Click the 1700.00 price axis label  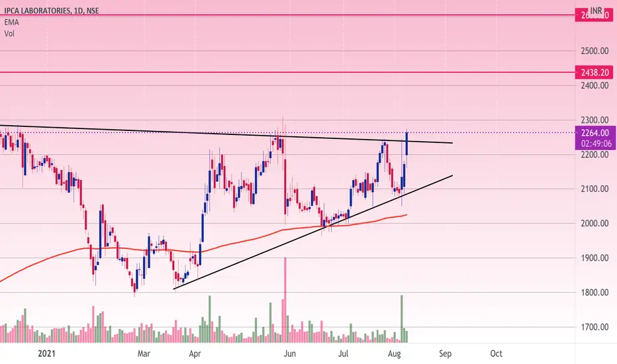[594, 327]
